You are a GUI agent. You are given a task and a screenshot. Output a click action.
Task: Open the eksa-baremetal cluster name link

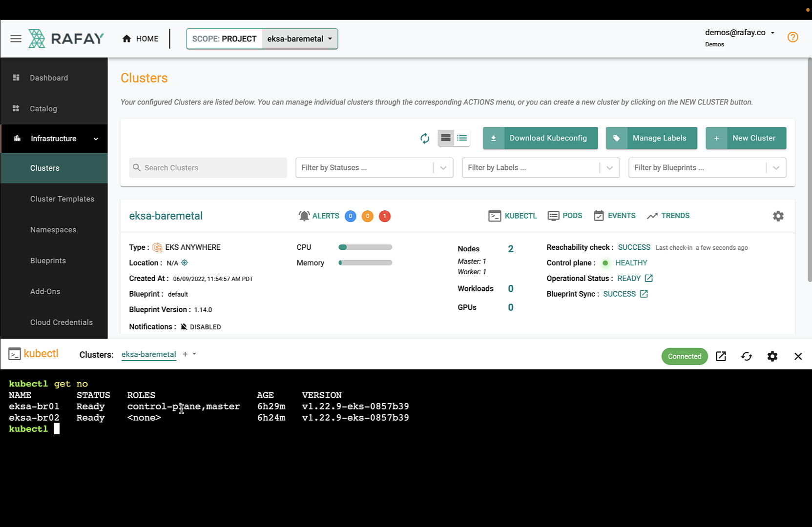(166, 216)
